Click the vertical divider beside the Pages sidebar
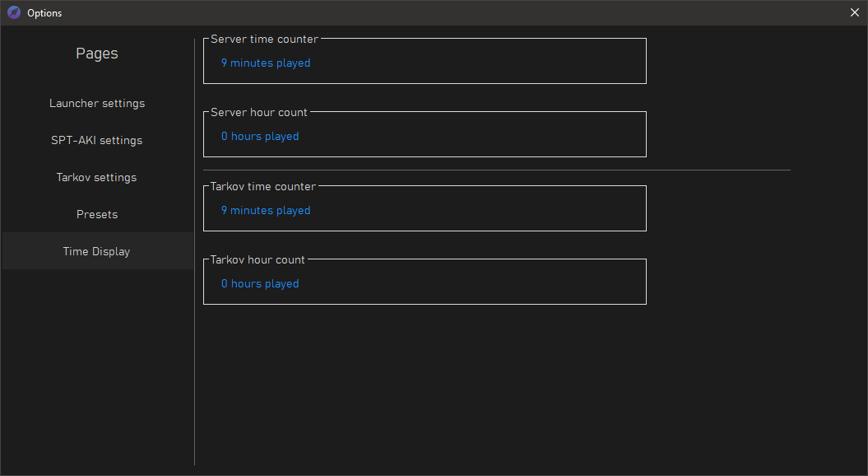 click(x=195, y=251)
